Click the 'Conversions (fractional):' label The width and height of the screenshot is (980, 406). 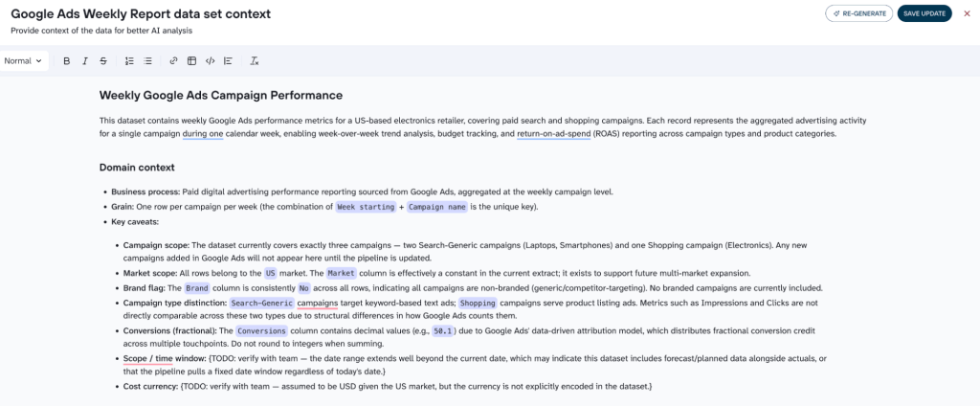(170, 331)
